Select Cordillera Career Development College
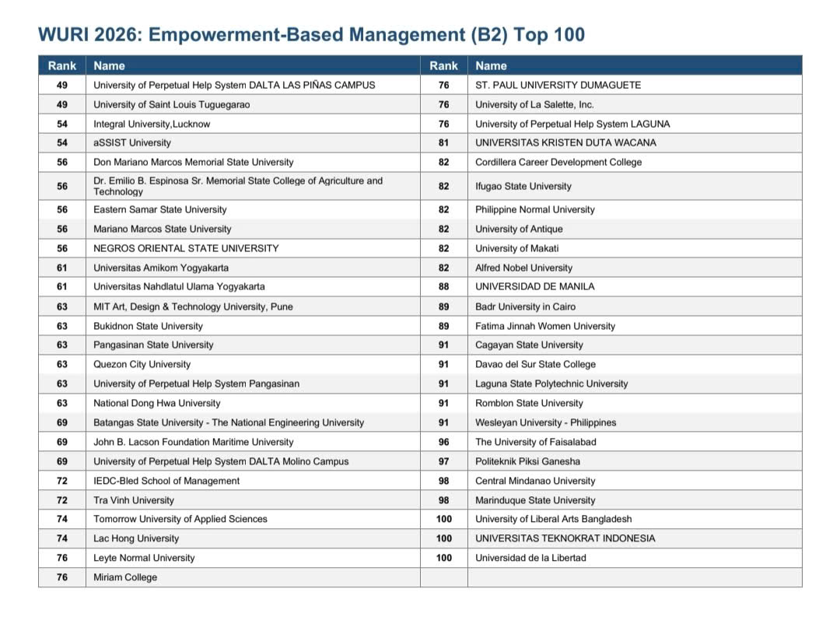The image size is (840, 620). pyautogui.click(x=558, y=163)
